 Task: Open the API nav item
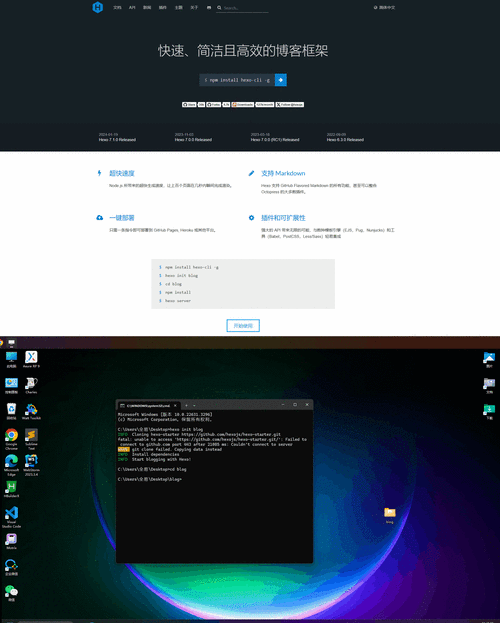132,8
